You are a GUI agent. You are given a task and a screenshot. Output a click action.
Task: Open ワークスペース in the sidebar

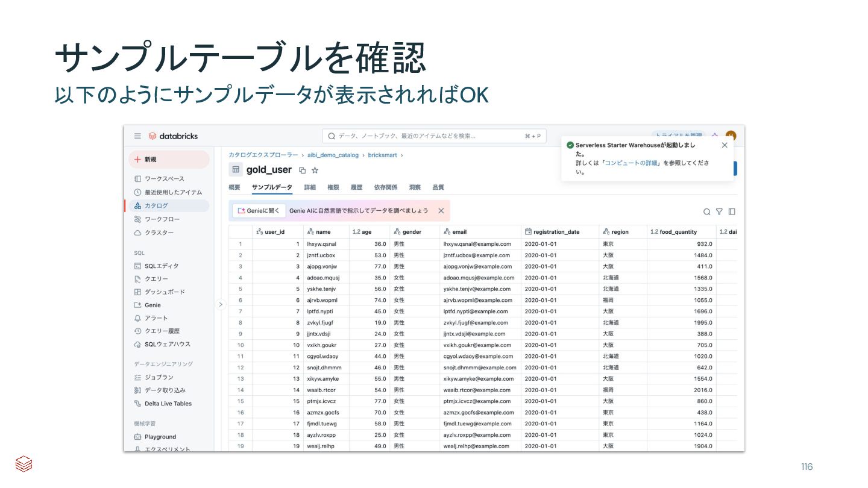coord(169,179)
